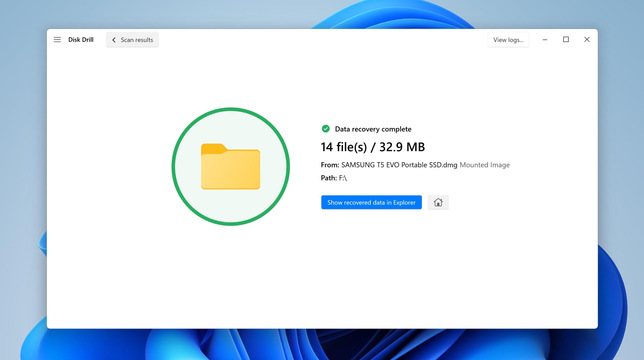644x360 pixels.
Task: Click the Disk Drill title text
Action: click(x=81, y=39)
